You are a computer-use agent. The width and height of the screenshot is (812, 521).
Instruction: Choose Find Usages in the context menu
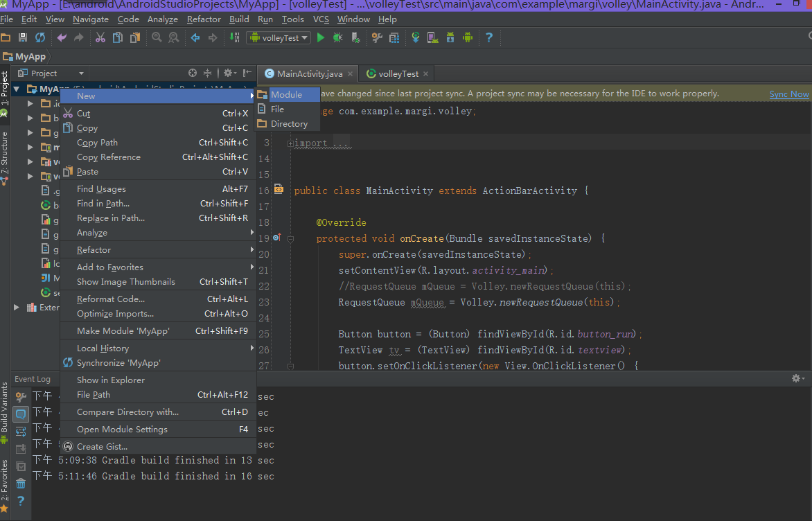pyautogui.click(x=158, y=189)
